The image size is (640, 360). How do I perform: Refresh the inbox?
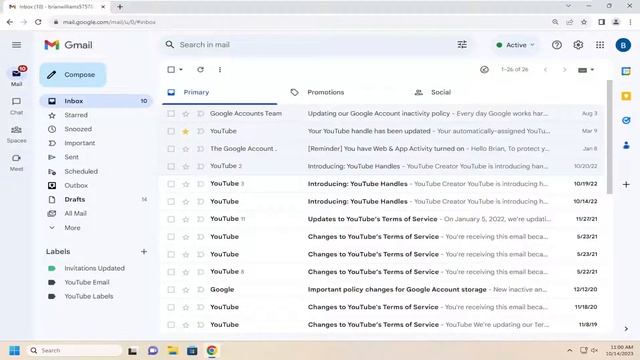200,69
